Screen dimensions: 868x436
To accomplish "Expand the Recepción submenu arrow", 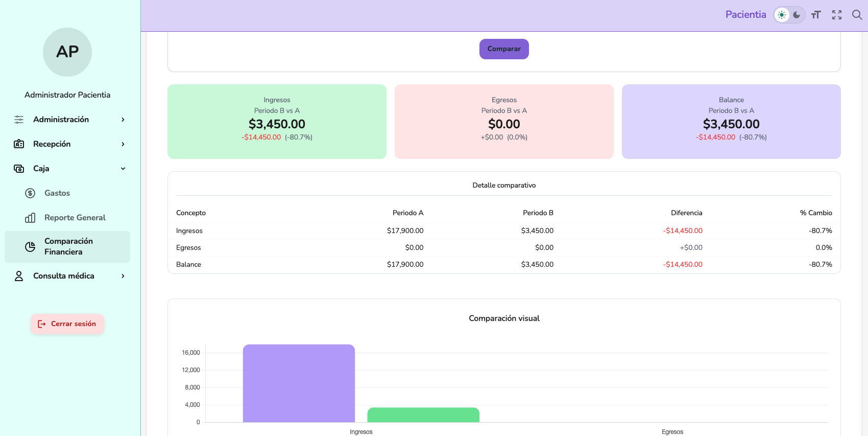I will point(123,144).
